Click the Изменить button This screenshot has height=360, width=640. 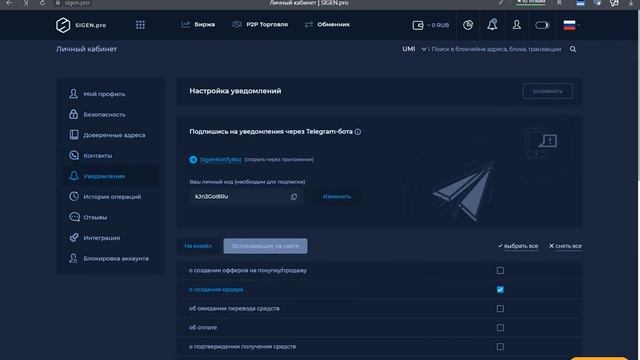pyautogui.click(x=337, y=196)
